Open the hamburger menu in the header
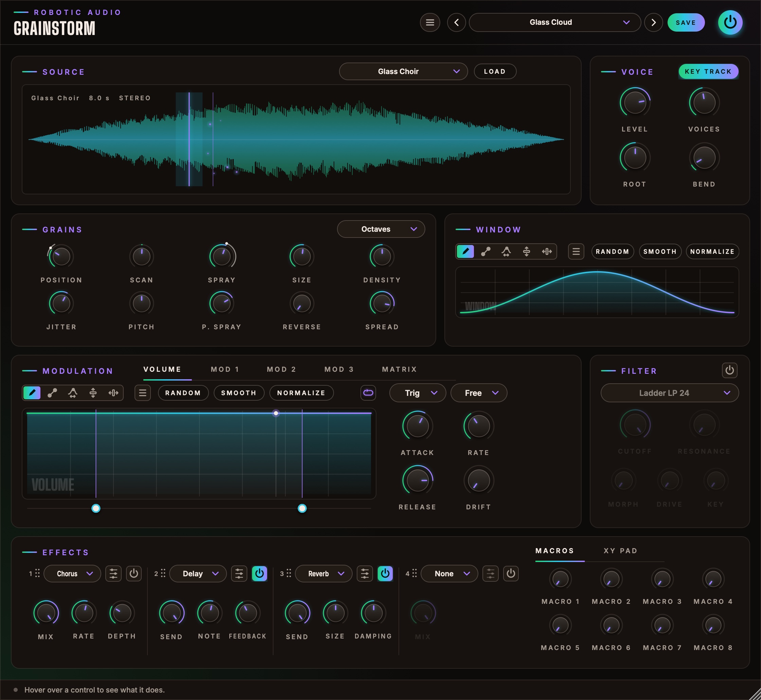Image resolution: width=761 pixels, height=700 pixels. [x=430, y=22]
